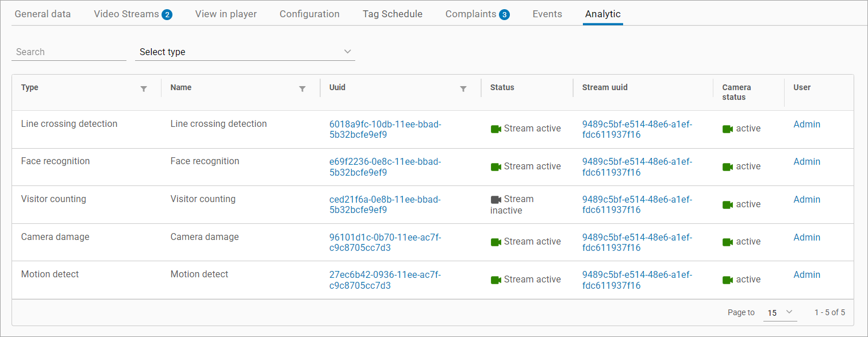The width and height of the screenshot is (868, 337).
Task: Click the Name column filter icon
Action: coord(302,89)
